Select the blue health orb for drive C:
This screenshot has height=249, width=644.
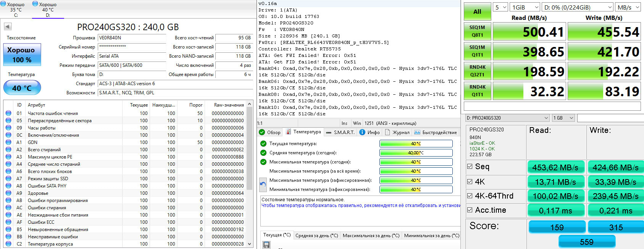point(3,4)
